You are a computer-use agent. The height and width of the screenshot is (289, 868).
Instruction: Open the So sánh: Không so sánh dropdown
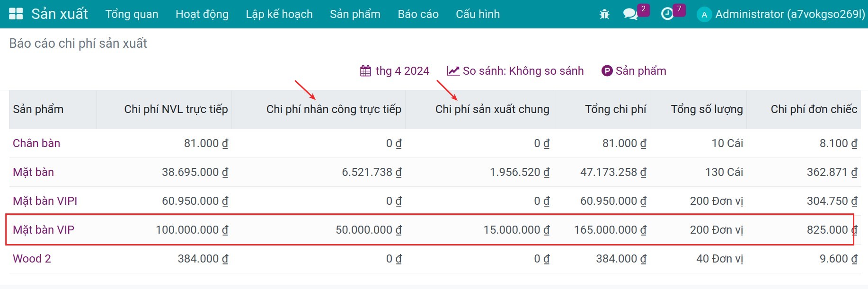click(515, 71)
